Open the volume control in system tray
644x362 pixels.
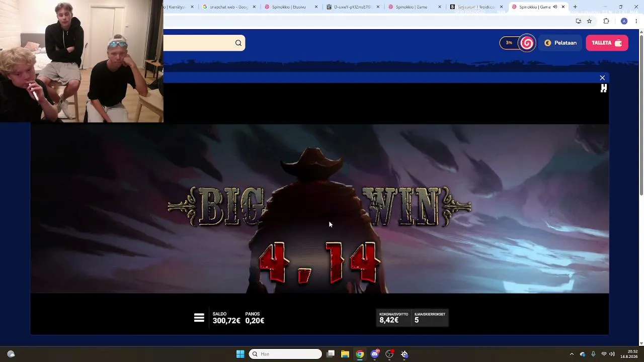point(612,354)
